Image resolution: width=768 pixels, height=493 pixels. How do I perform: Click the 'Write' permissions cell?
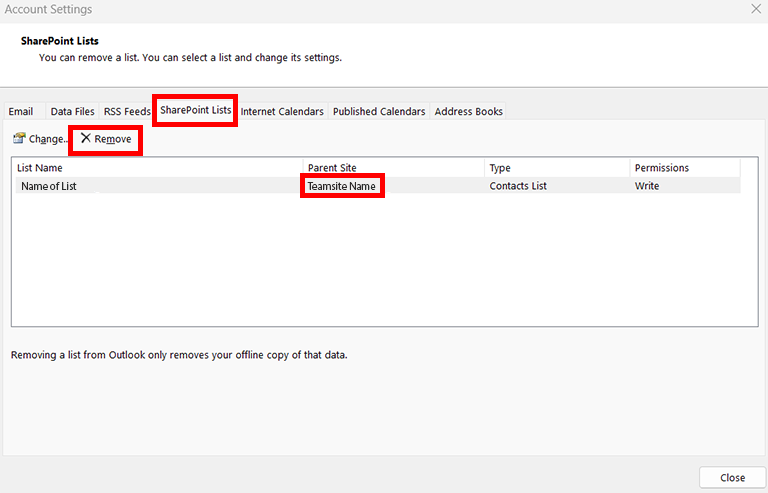click(647, 186)
